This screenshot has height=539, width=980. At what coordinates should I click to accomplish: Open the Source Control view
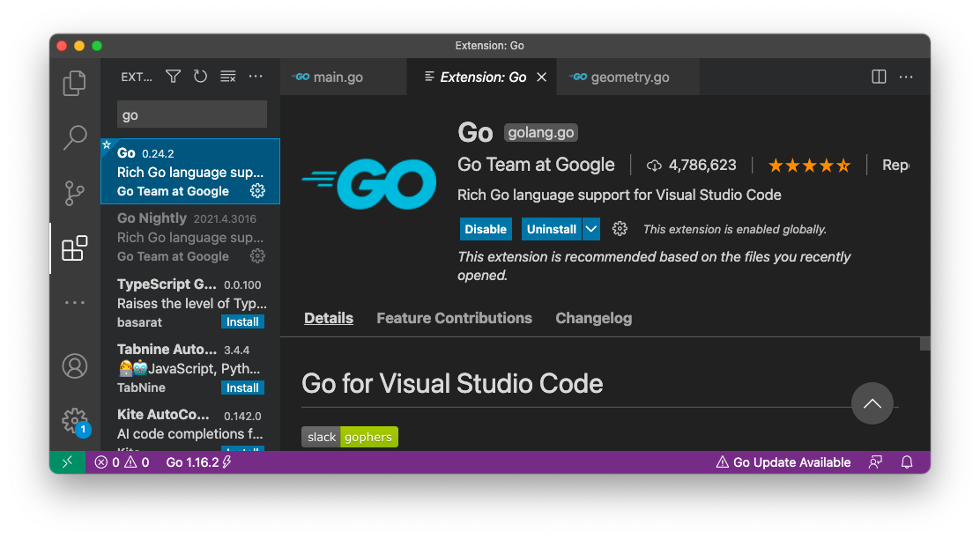pos(74,193)
